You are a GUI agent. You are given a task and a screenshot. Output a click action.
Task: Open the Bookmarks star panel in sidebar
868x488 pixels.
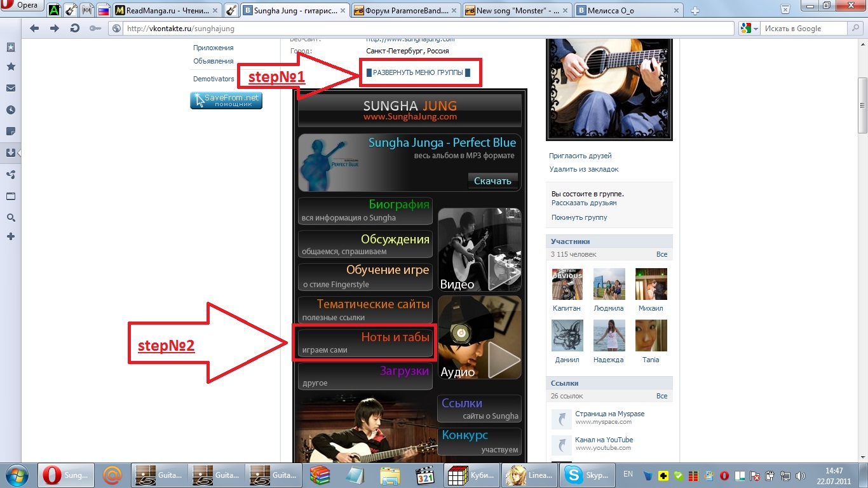tap(11, 67)
